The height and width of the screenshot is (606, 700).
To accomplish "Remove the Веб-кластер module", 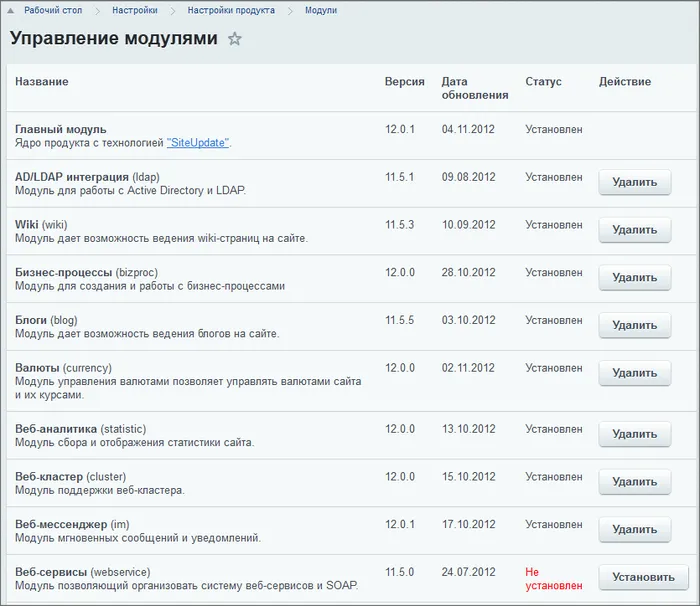I will coord(634,482).
